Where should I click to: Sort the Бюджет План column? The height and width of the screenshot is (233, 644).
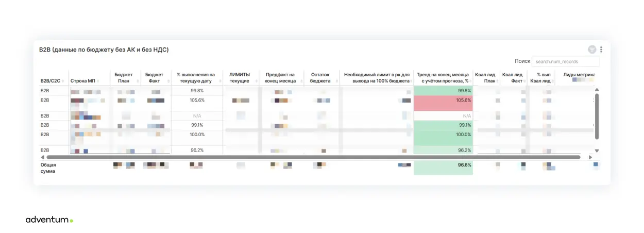tap(139, 81)
